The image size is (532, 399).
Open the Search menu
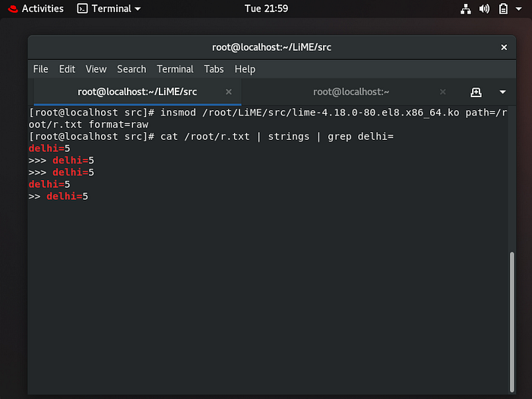click(131, 69)
